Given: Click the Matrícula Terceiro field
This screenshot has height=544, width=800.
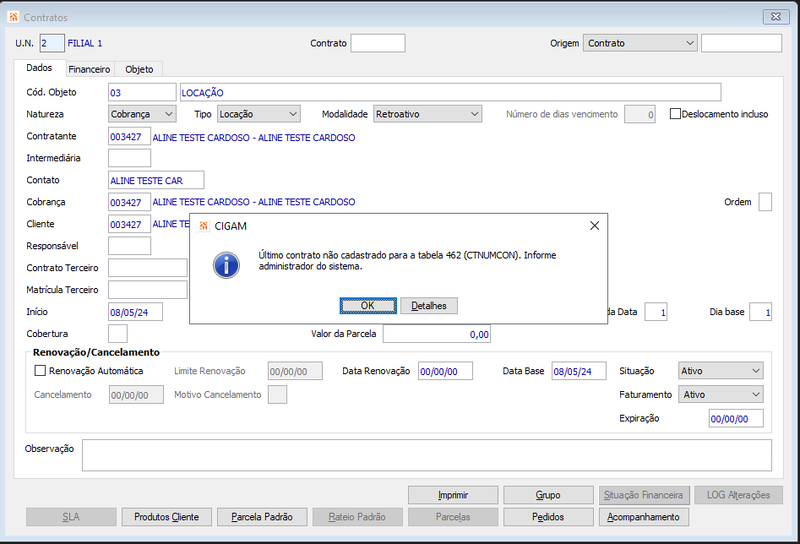Looking at the screenshot, I should 147,290.
